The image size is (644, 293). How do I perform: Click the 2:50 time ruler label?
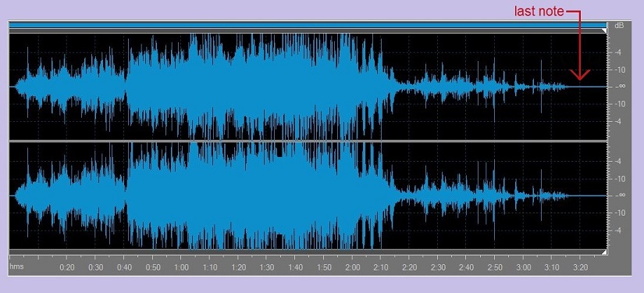click(495, 267)
